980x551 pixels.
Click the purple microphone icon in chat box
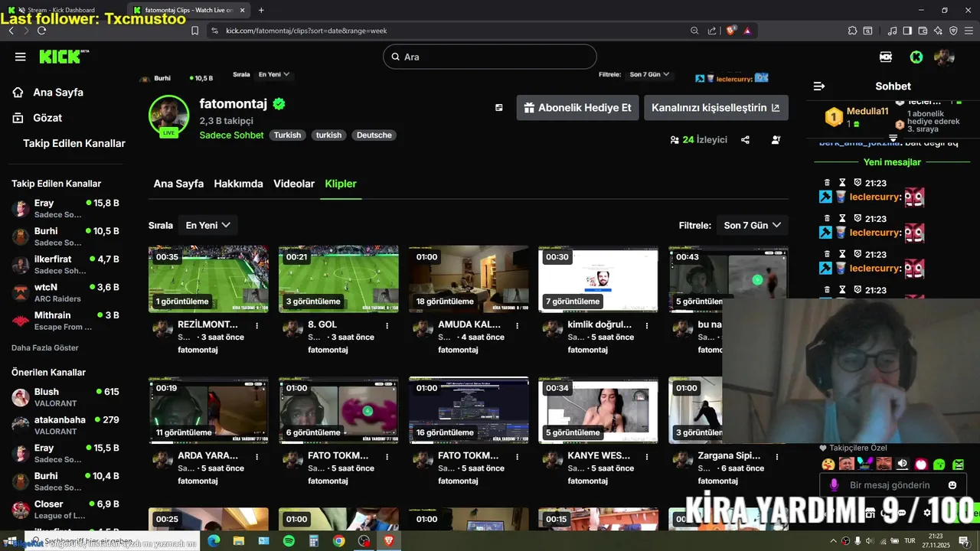[x=835, y=485]
